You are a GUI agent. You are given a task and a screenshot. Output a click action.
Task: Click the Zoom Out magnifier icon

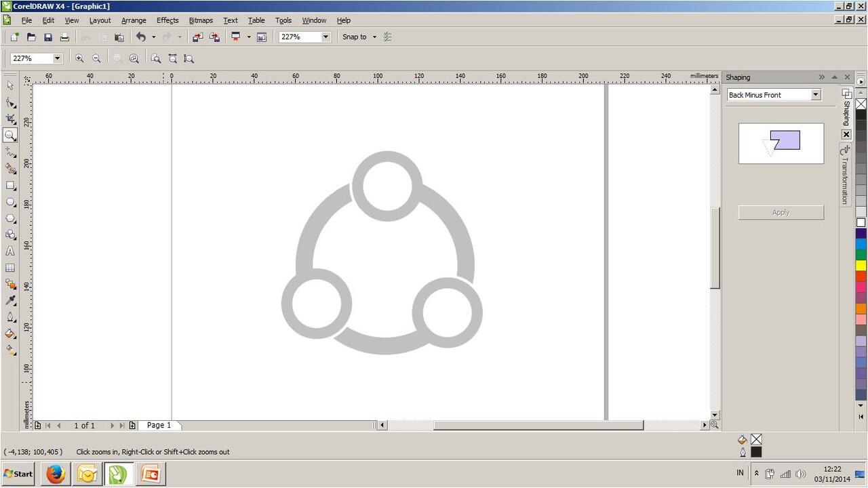96,59
